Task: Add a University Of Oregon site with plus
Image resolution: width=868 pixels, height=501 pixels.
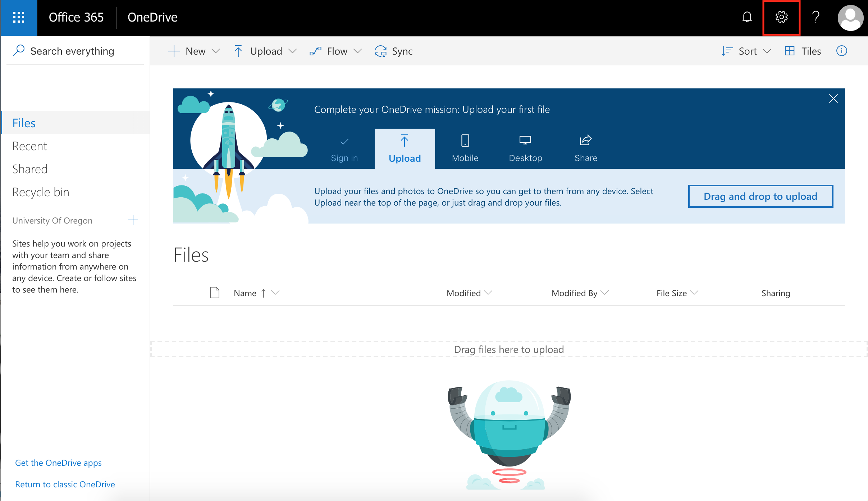Action: tap(133, 220)
